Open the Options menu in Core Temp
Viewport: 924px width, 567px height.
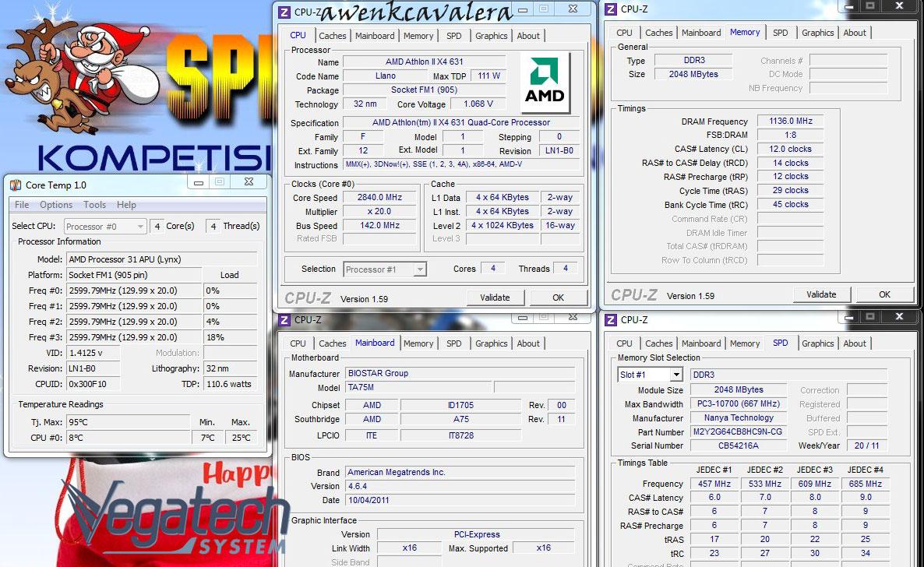tap(56, 205)
